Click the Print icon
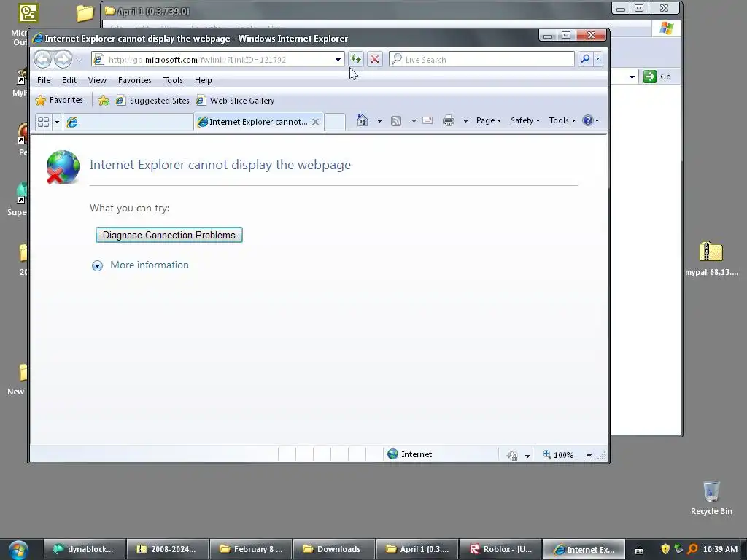This screenshot has width=747, height=560. coord(449,120)
